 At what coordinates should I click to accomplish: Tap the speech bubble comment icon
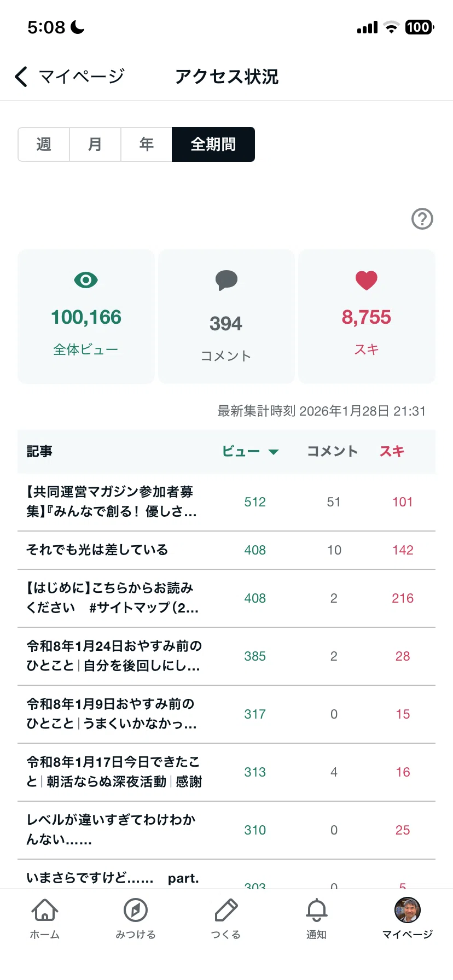click(226, 280)
